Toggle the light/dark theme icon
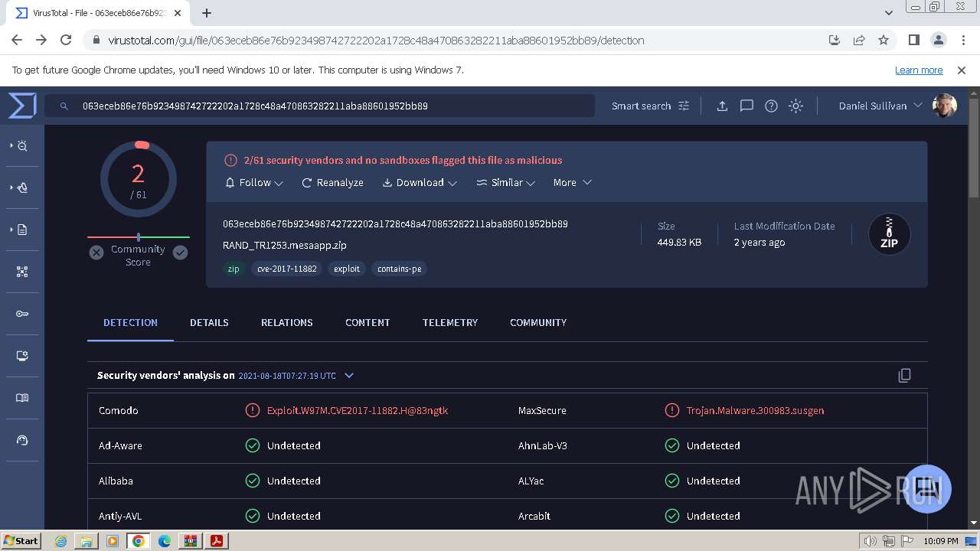 (x=795, y=106)
